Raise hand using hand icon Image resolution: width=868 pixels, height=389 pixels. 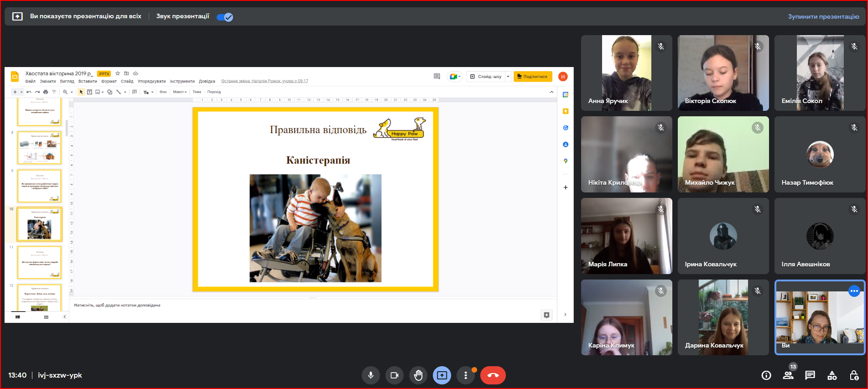(x=418, y=375)
